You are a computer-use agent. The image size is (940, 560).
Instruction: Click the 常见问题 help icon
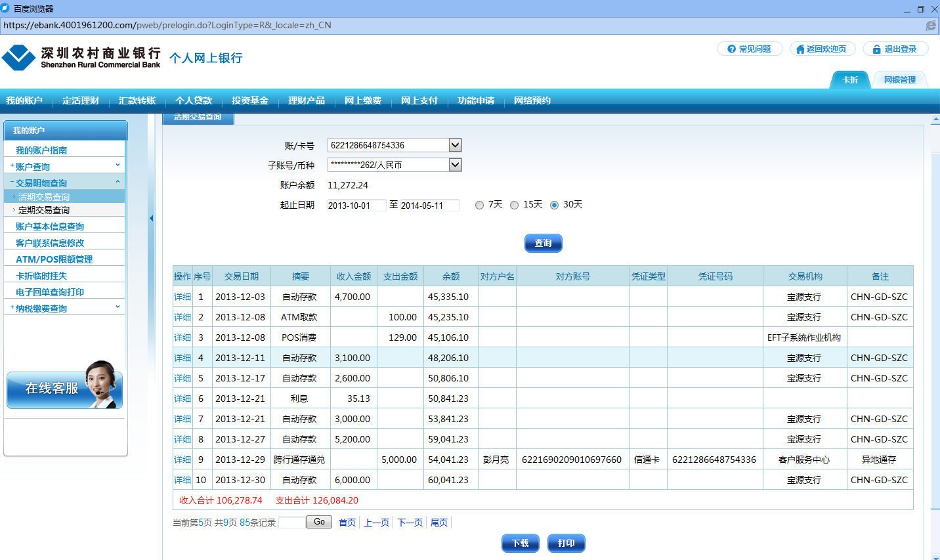coord(731,49)
